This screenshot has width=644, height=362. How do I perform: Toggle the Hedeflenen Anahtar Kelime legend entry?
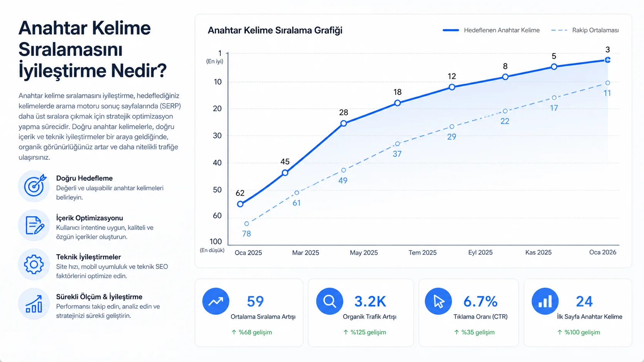(x=491, y=30)
